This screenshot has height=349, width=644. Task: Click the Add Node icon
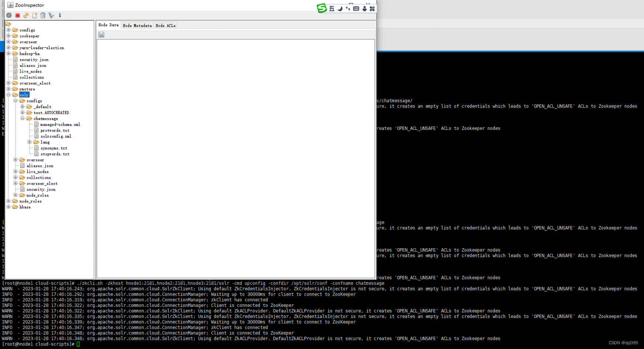pyautogui.click(x=35, y=15)
